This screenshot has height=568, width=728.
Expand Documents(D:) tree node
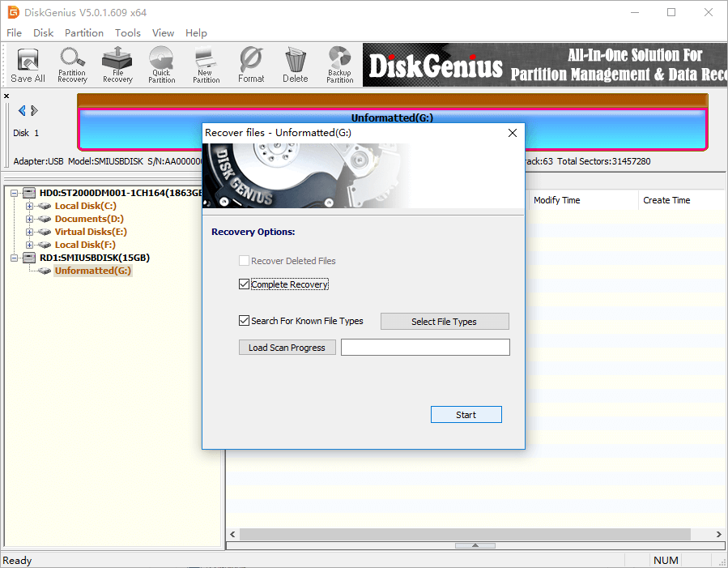[x=29, y=219]
